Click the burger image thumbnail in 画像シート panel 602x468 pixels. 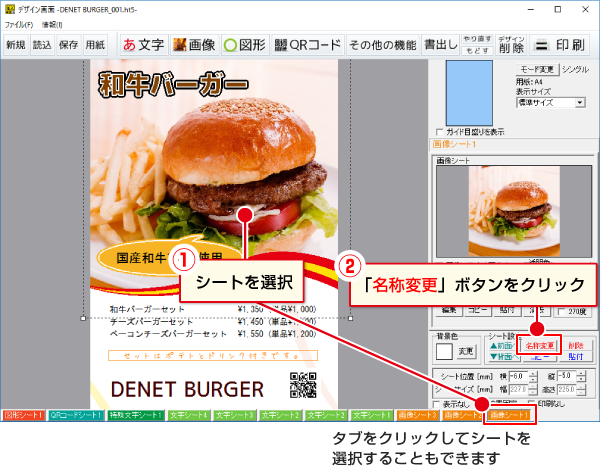click(514, 212)
